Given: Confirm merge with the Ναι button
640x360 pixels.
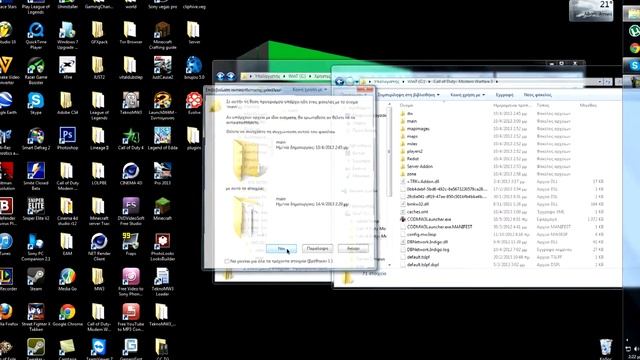Looking at the screenshot, I should coord(281,248).
